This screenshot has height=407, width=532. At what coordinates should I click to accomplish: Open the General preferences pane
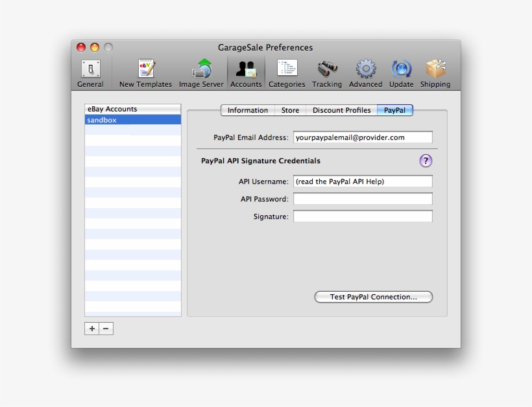pos(90,73)
